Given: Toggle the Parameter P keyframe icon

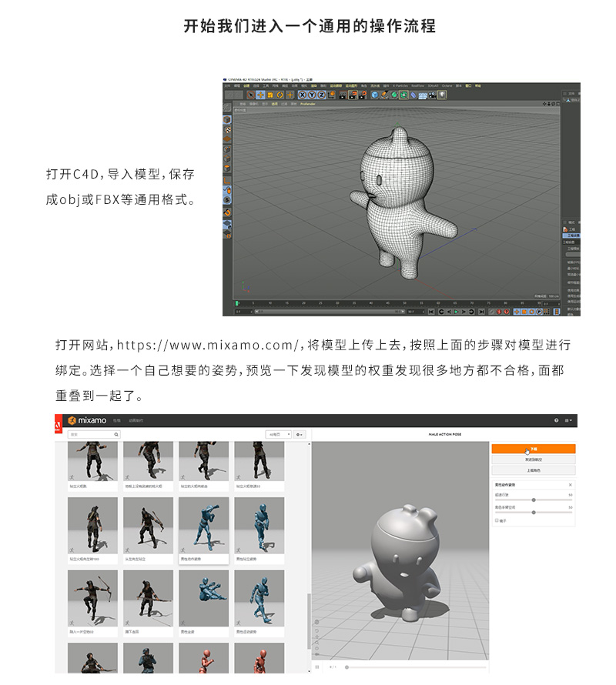Looking at the screenshot, I should (539, 312).
